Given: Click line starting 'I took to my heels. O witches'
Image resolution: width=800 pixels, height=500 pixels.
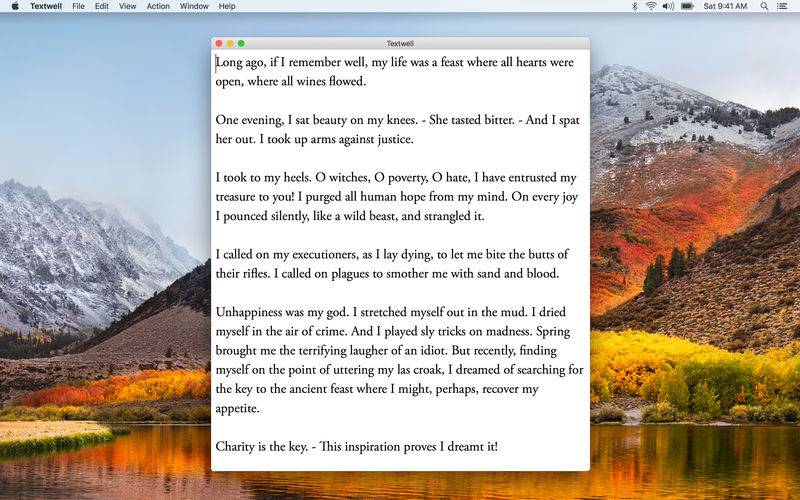Looking at the screenshot, I should (396, 178).
